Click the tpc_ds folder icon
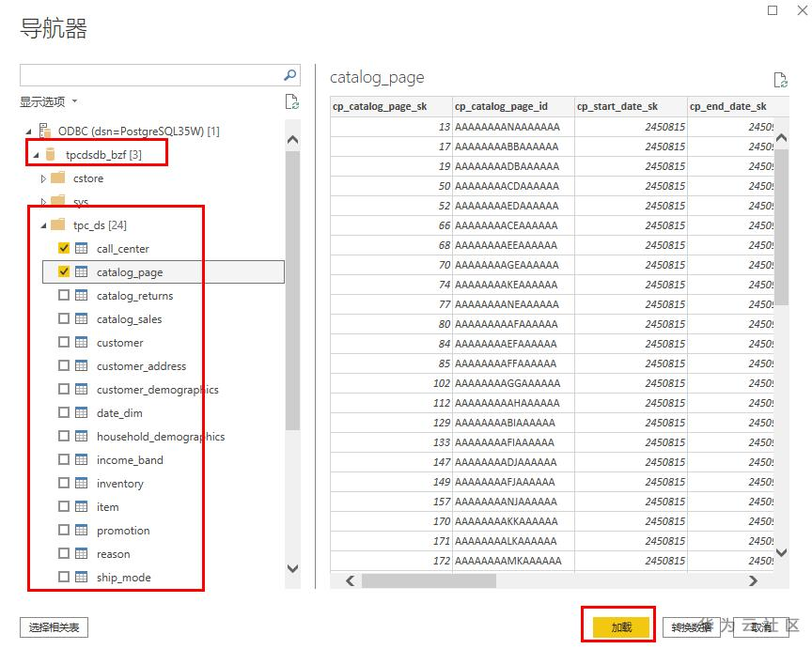 tap(58, 224)
